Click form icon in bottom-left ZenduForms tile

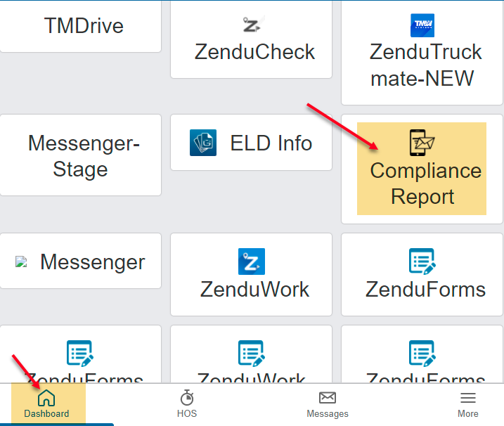pos(80,354)
